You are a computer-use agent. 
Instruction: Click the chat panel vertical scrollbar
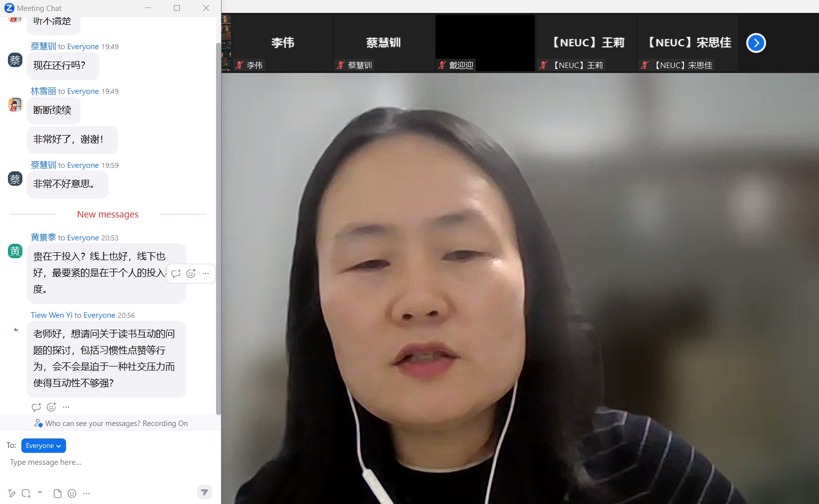[218, 228]
